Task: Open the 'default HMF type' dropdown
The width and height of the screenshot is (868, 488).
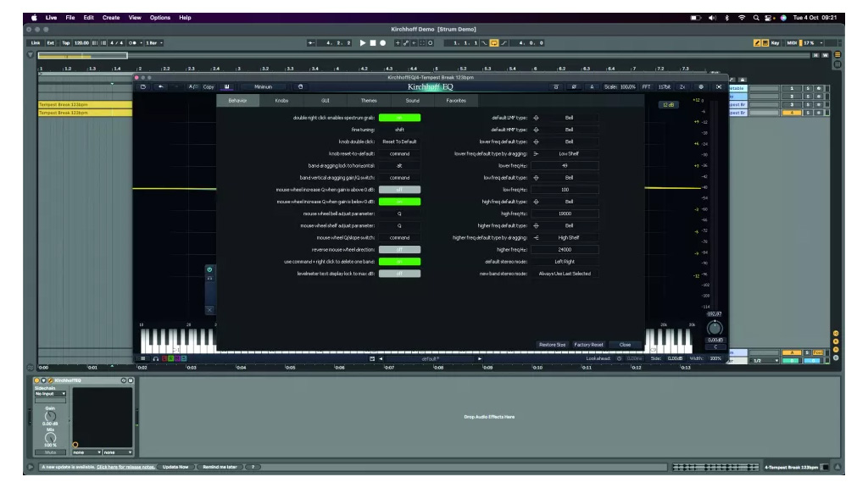Action: coord(565,130)
